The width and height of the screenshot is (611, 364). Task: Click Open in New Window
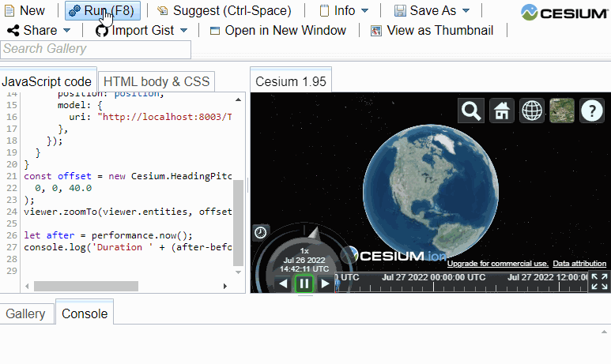(277, 30)
